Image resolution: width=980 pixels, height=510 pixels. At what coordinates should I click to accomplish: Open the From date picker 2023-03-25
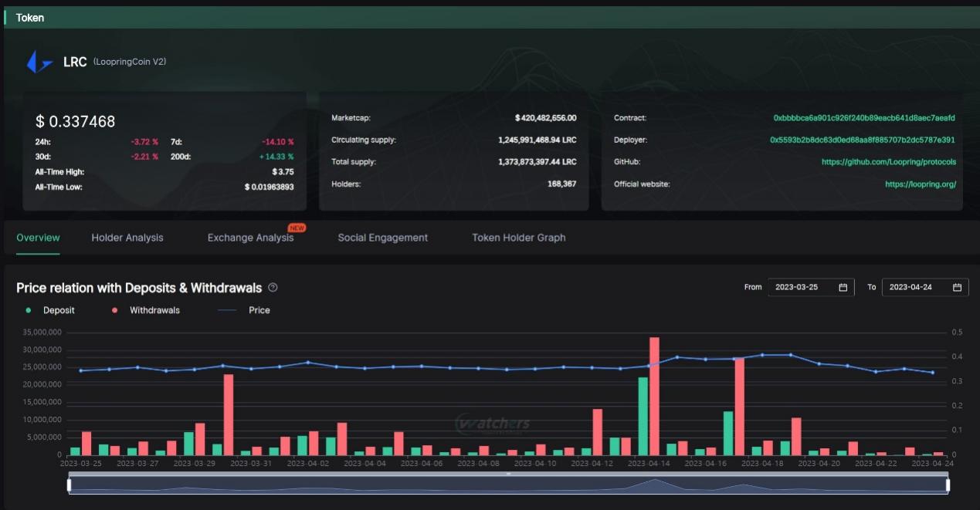click(x=803, y=287)
